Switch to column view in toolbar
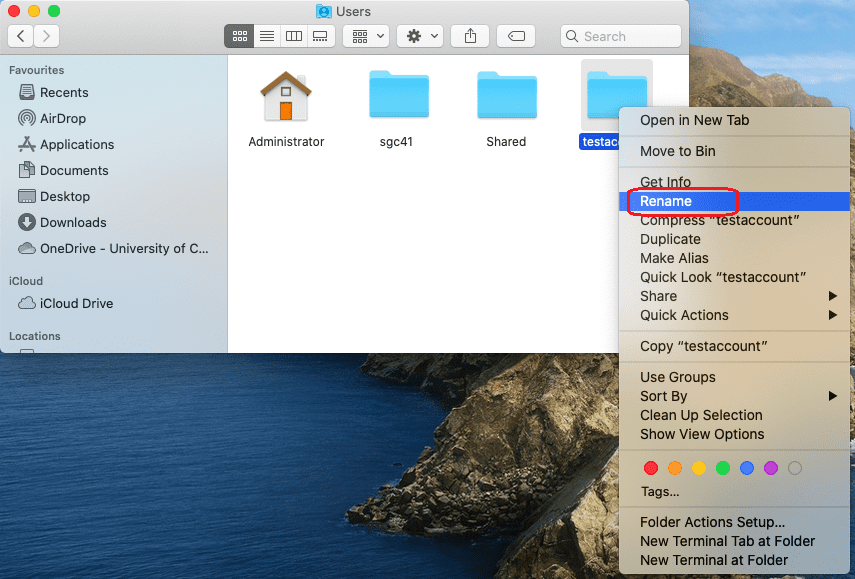855x579 pixels. click(x=293, y=36)
